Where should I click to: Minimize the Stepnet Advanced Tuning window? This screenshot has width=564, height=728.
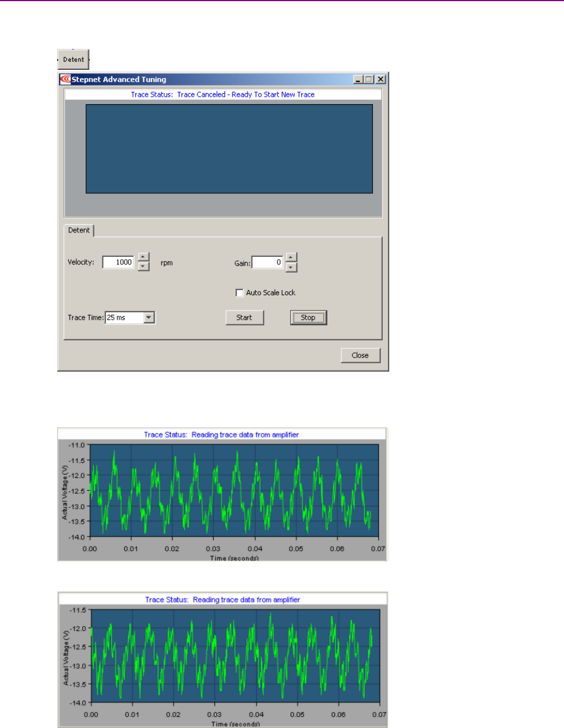pyautogui.click(x=358, y=79)
